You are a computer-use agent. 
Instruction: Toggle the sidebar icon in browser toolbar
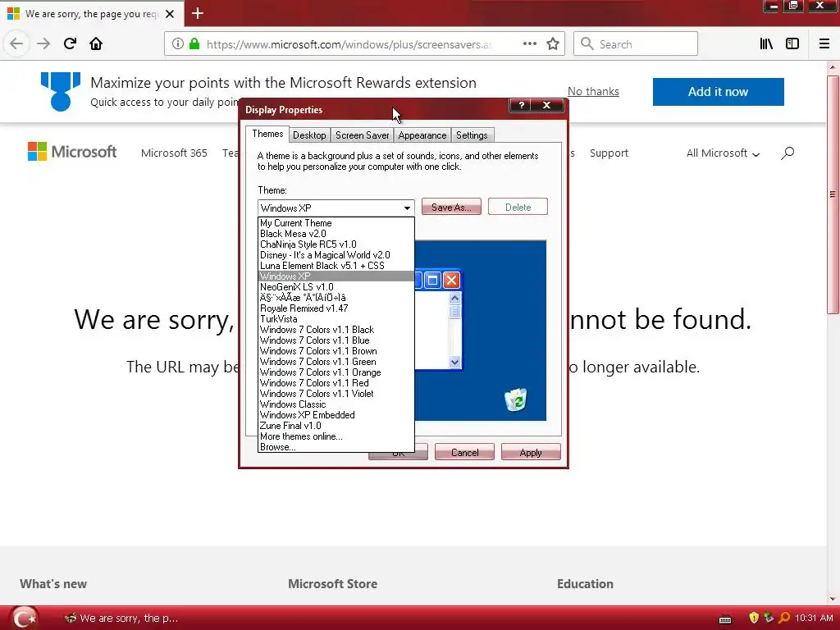pos(792,44)
